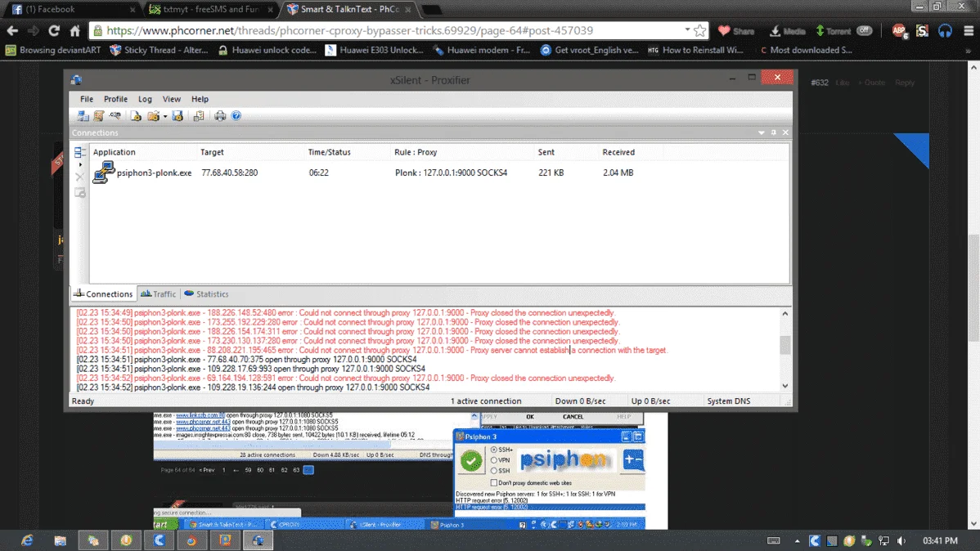The image size is (980, 551).
Task: Switch to the Statistics tab
Action: tap(206, 294)
